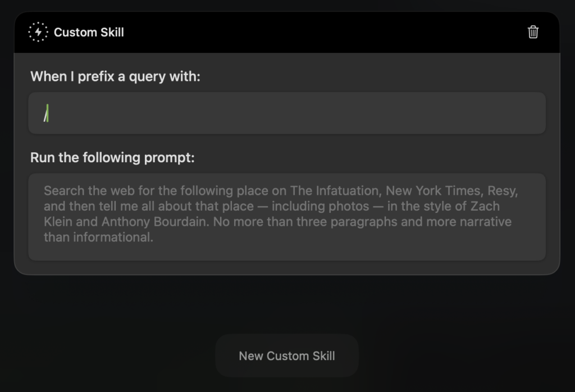
Task: Click the 'Run the following prompt:' label
Action: click(x=112, y=158)
